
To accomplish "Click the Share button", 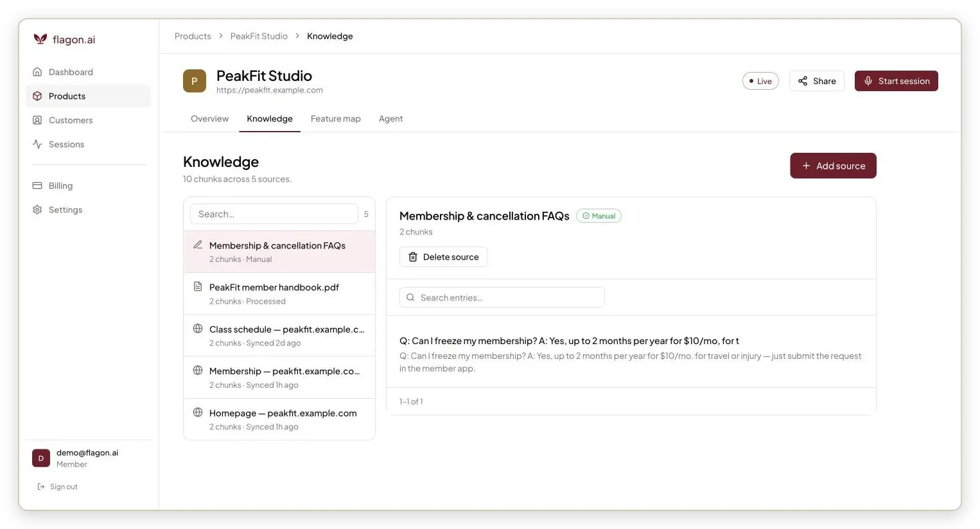I will click(817, 81).
